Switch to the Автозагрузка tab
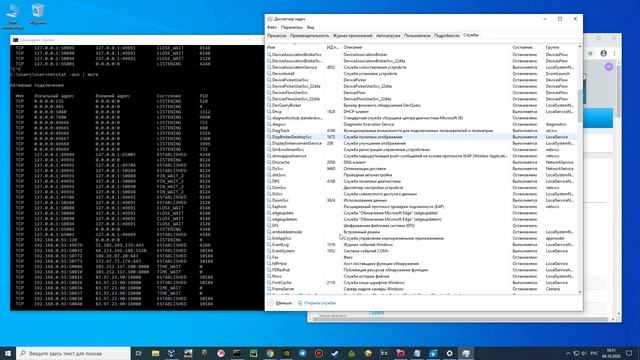 tap(388, 36)
